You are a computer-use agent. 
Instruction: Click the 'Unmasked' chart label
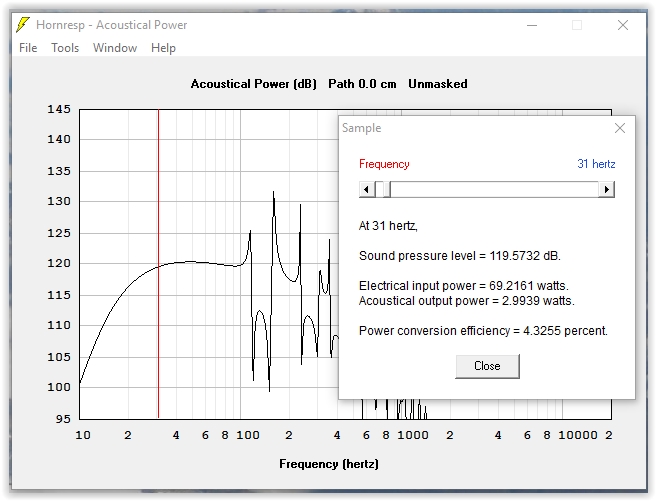(x=438, y=84)
